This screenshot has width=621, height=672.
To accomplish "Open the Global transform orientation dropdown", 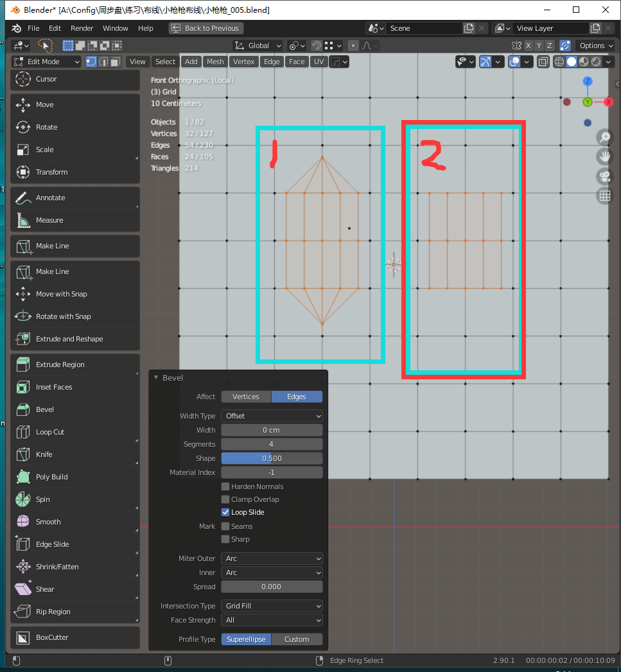I will click(258, 46).
